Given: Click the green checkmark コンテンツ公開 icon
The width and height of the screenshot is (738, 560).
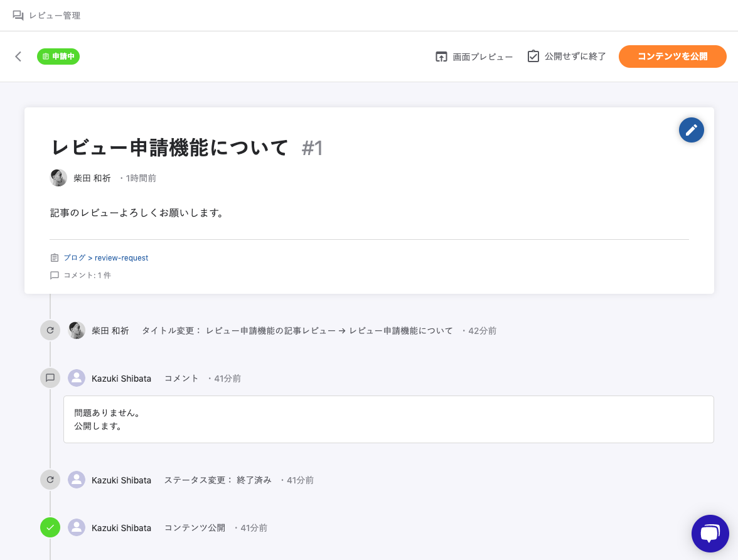Looking at the screenshot, I should 50,527.
